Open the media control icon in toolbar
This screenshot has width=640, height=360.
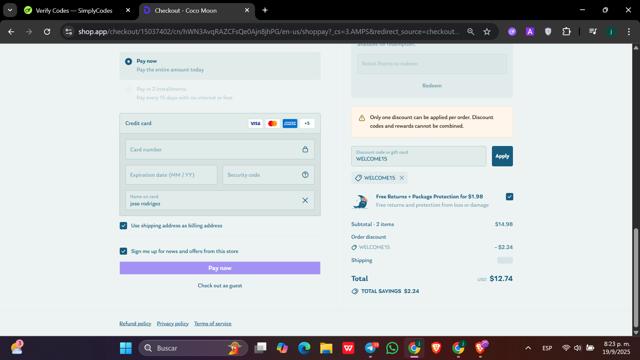pyautogui.click(x=593, y=31)
